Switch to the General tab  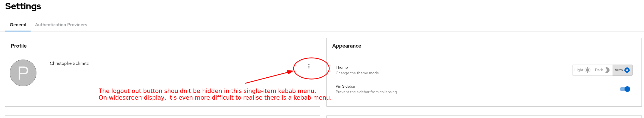pos(18,25)
